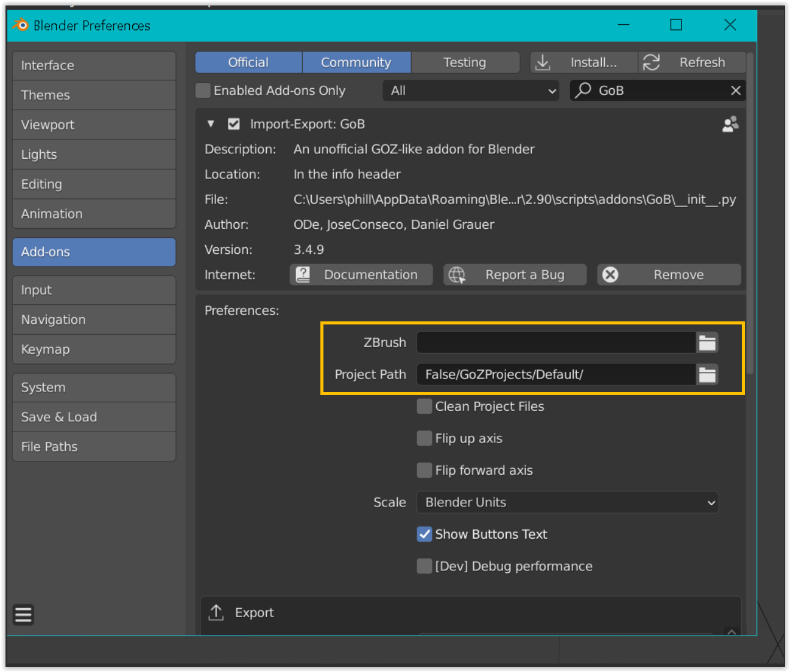The width and height of the screenshot is (790, 672).
Task: Click the globe icon on Report a Bug
Action: [457, 275]
